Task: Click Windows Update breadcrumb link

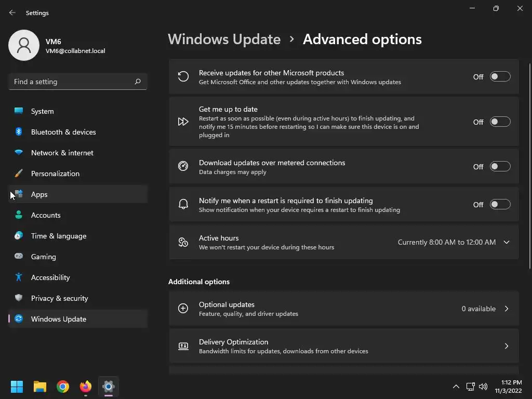Action: [224, 39]
